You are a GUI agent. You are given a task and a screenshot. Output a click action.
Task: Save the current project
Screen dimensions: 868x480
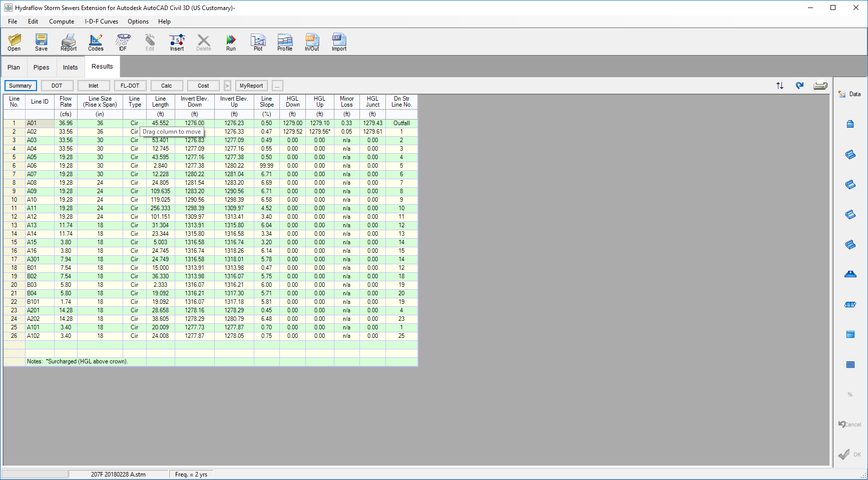coord(41,42)
